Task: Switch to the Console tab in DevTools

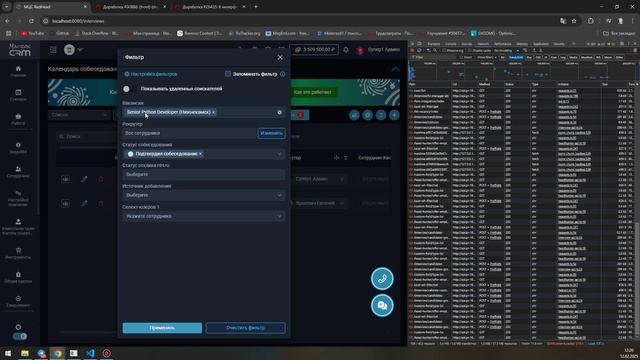Action: [451, 44]
